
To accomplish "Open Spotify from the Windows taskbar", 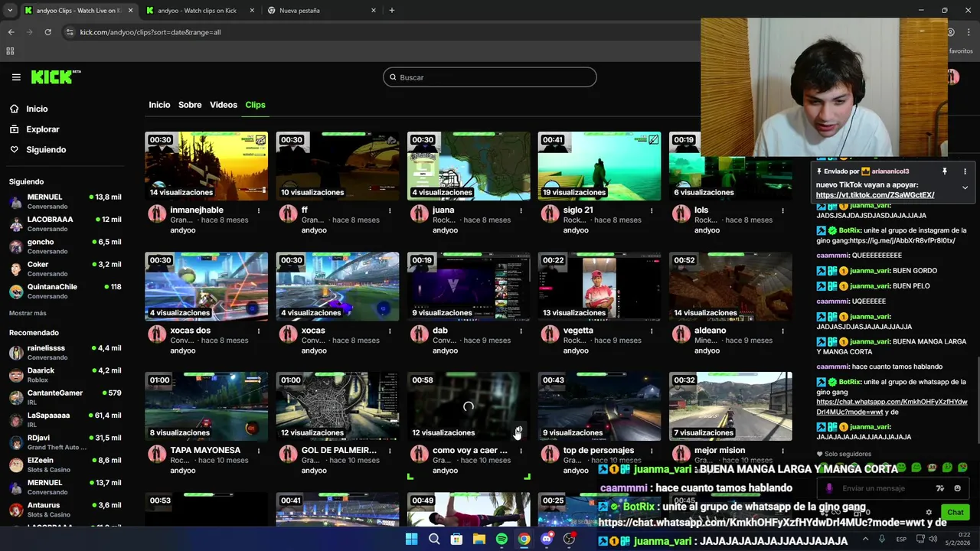I will coord(501,539).
